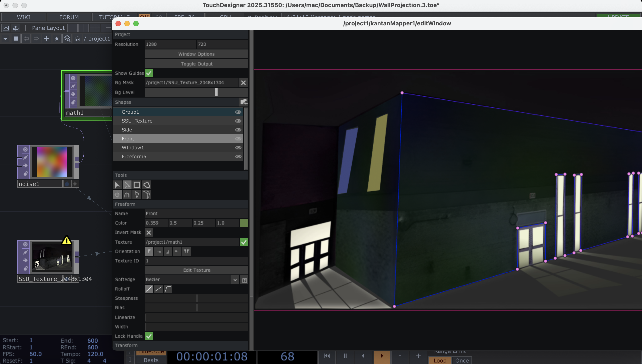Select the rectangle creation tool
Viewport: 642px width, 364px height.
[x=137, y=185]
